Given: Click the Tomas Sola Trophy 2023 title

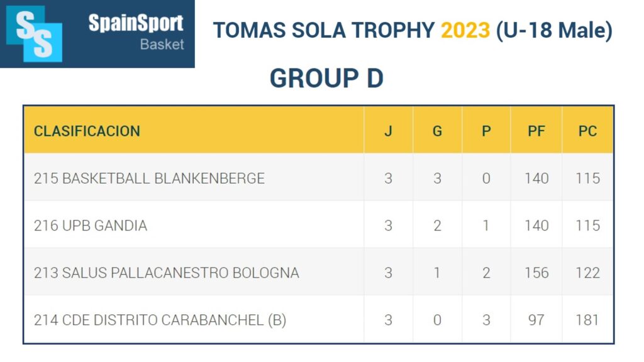Looking at the screenshot, I should click(412, 30).
